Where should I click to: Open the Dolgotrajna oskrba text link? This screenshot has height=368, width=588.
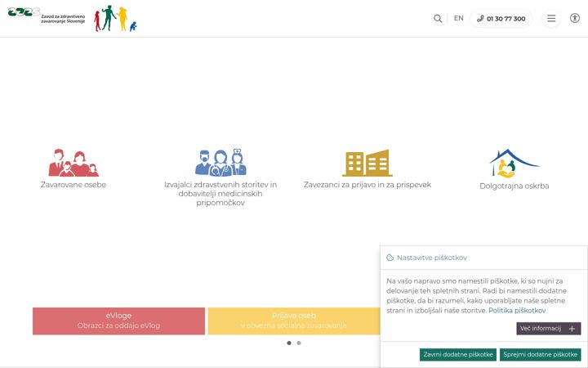[514, 186]
